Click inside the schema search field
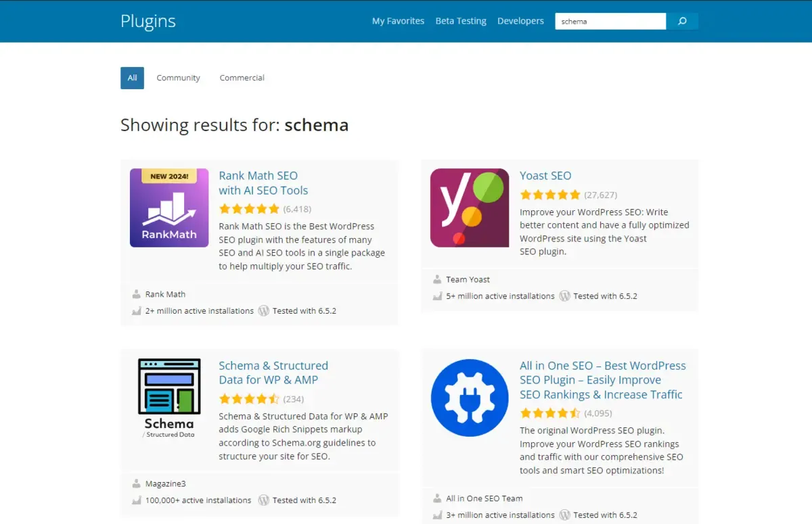812x524 pixels. click(609, 21)
